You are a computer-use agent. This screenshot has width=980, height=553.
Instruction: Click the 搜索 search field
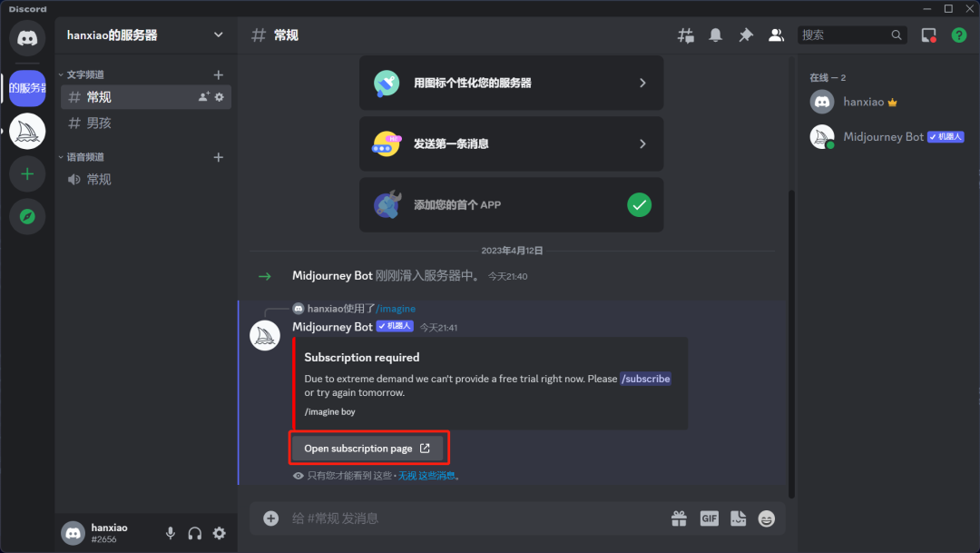[x=852, y=35]
